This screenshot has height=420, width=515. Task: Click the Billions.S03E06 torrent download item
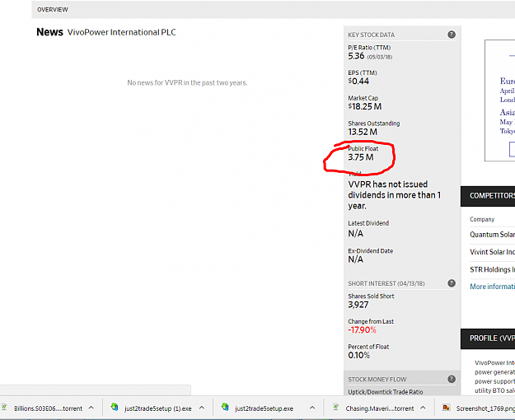point(48,408)
